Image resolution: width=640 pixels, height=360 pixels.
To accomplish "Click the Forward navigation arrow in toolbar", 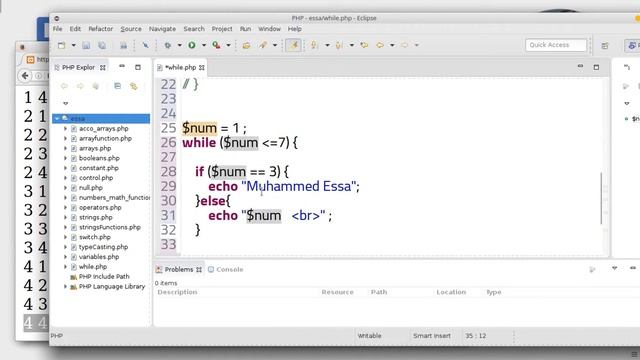I will (x=404, y=45).
